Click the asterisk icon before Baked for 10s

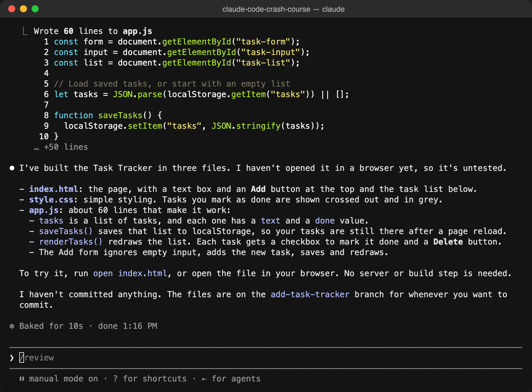12,326
